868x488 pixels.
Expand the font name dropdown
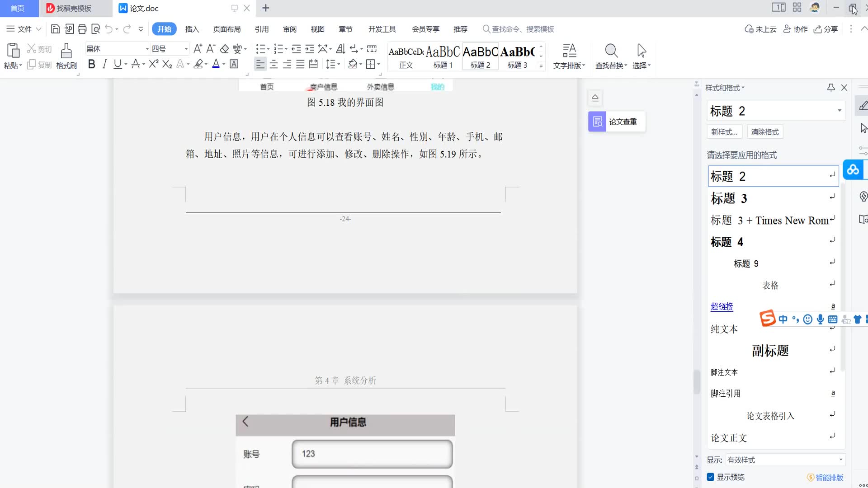point(147,49)
